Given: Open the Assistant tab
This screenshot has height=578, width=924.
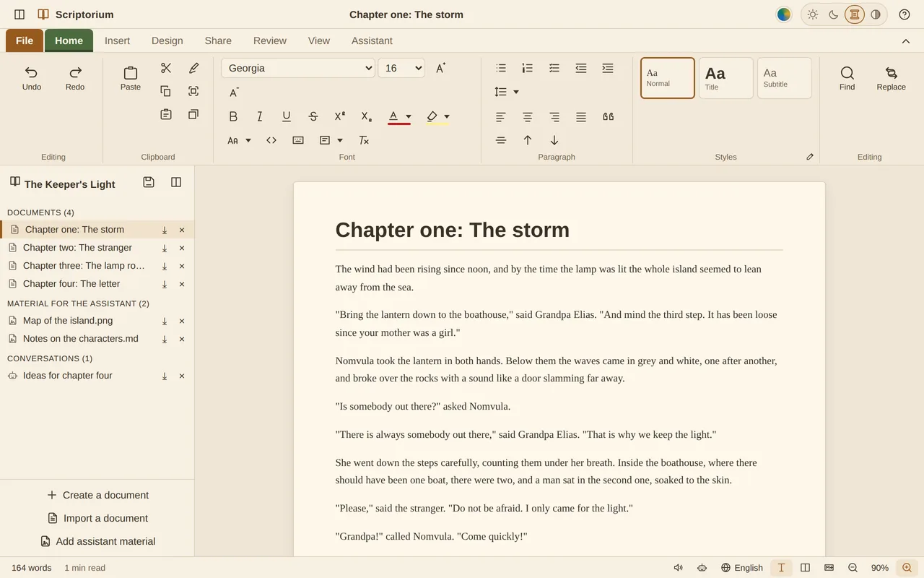Looking at the screenshot, I should tap(372, 40).
